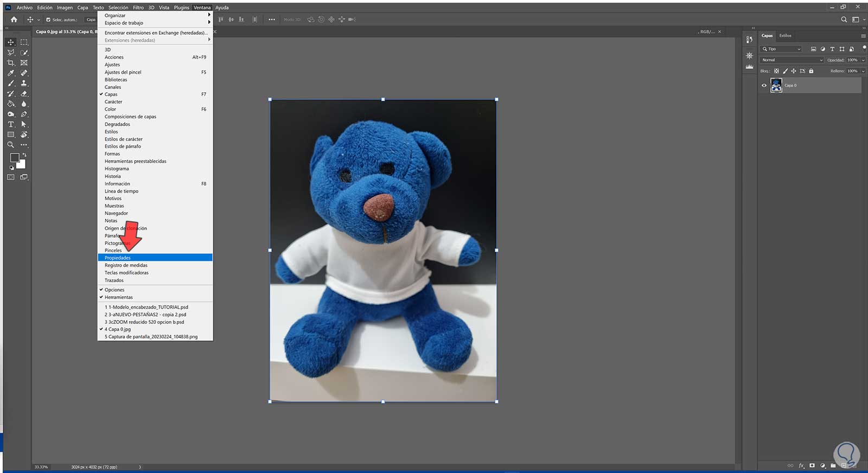Open Propiedades from the Ventana menu
The image size is (868, 473).
click(x=155, y=258)
